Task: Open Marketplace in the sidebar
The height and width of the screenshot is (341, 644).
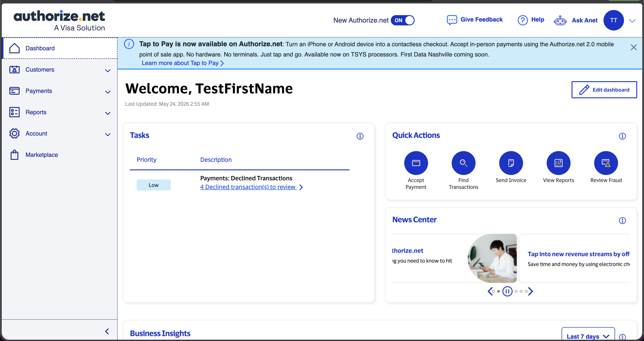Action: (x=60, y=155)
